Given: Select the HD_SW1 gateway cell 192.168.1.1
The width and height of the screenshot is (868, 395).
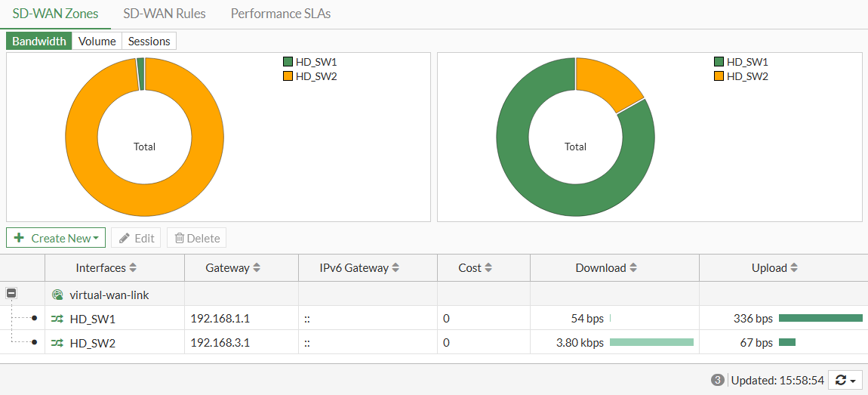Looking at the screenshot, I should [x=220, y=319].
